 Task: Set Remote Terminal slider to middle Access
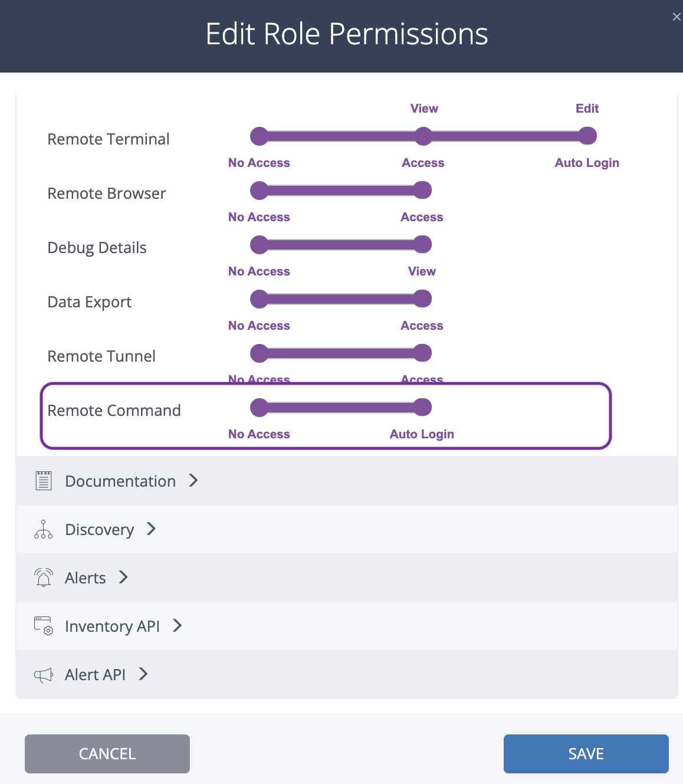[x=423, y=136]
